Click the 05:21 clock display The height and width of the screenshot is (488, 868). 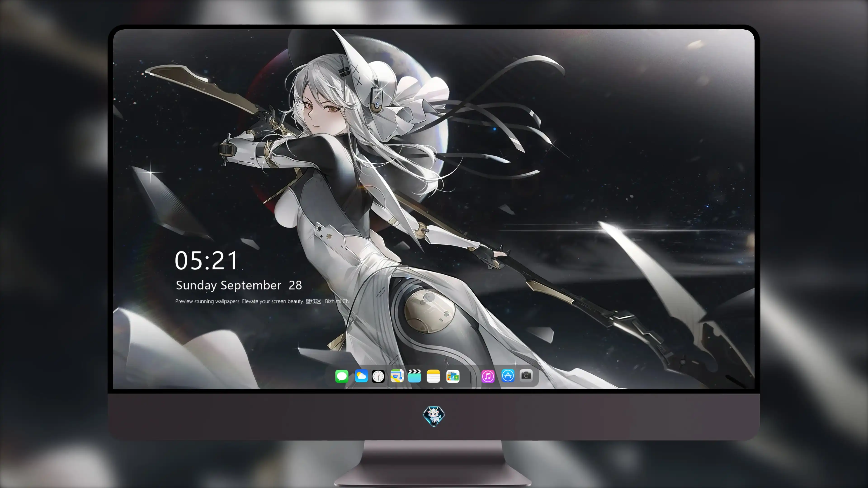click(x=206, y=261)
